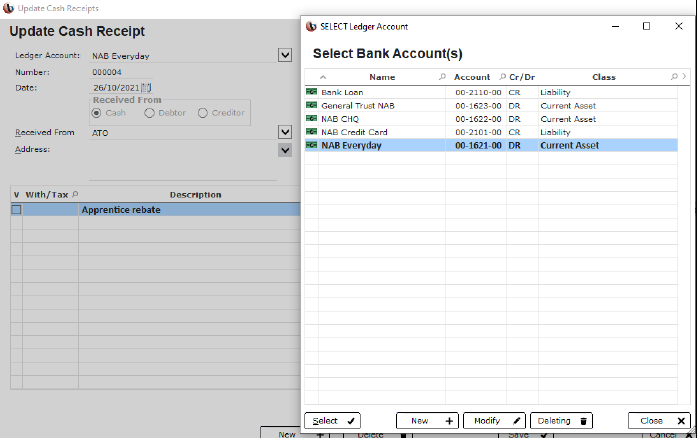Click the Apprentice rebate description cell

click(190, 209)
